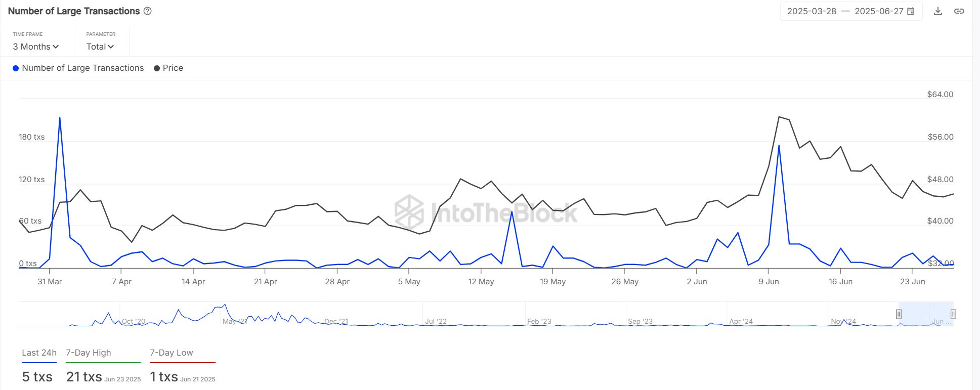The height and width of the screenshot is (390, 980).
Task: Download the chart data
Action: pyautogui.click(x=938, y=11)
